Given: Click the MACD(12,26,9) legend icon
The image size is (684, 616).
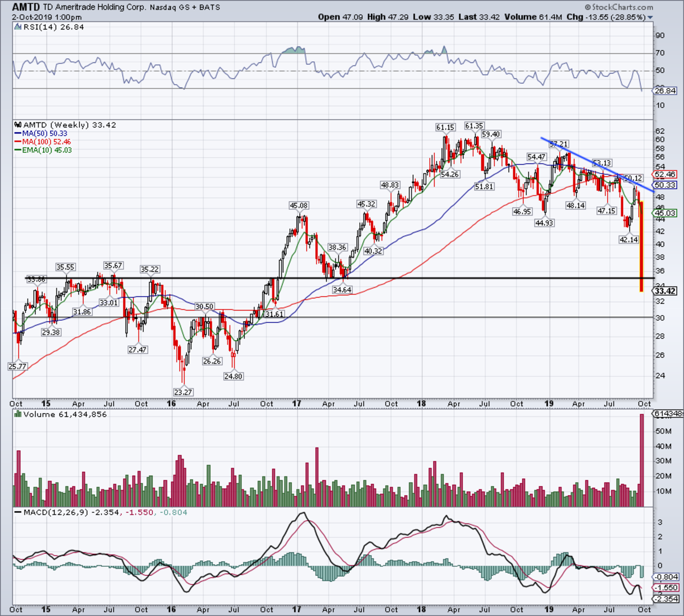Looking at the screenshot, I should click(x=18, y=512).
